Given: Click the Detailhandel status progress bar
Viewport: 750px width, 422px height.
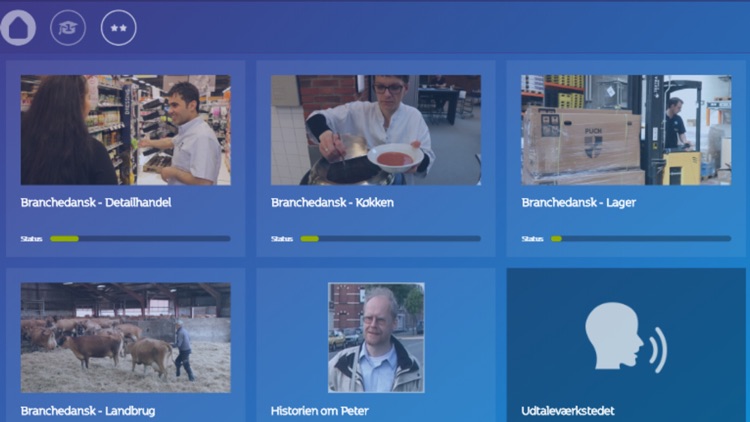Looking at the screenshot, I should (x=140, y=238).
